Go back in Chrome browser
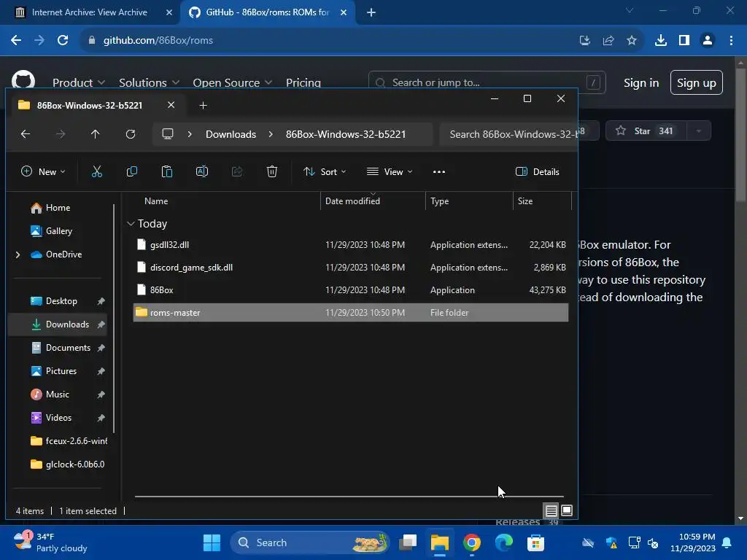This screenshot has width=747, height=560. (16, 41)
